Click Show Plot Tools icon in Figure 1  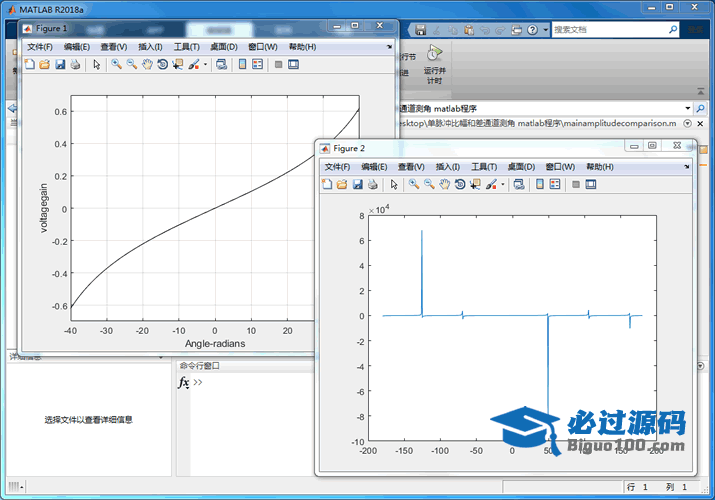click(x=293, y=64)
